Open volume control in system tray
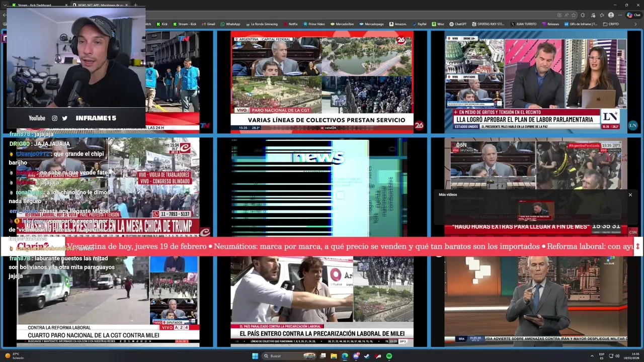The height and width of the screenshot is (362, 644). [x=618, y=356]
